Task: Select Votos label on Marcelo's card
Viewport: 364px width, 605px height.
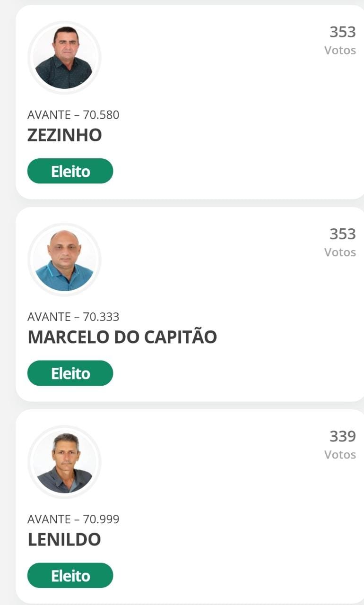Action: pyautogui.click(x=340, y=252)
